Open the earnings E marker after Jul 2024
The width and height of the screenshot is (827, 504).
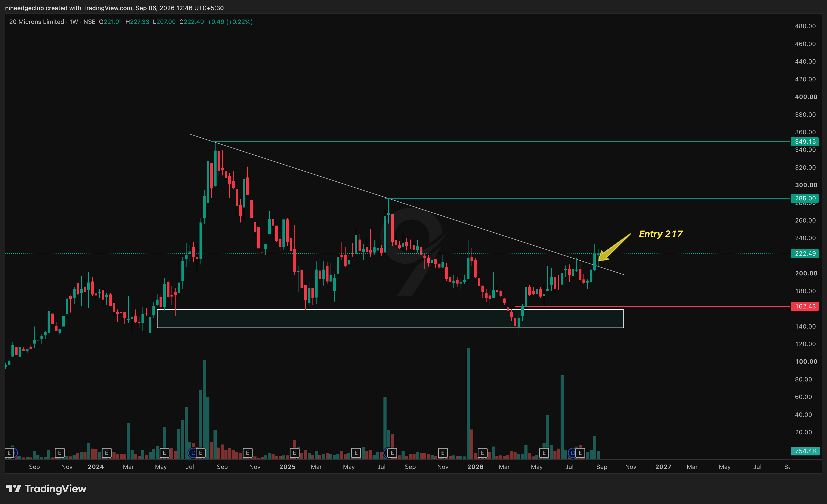201,453
